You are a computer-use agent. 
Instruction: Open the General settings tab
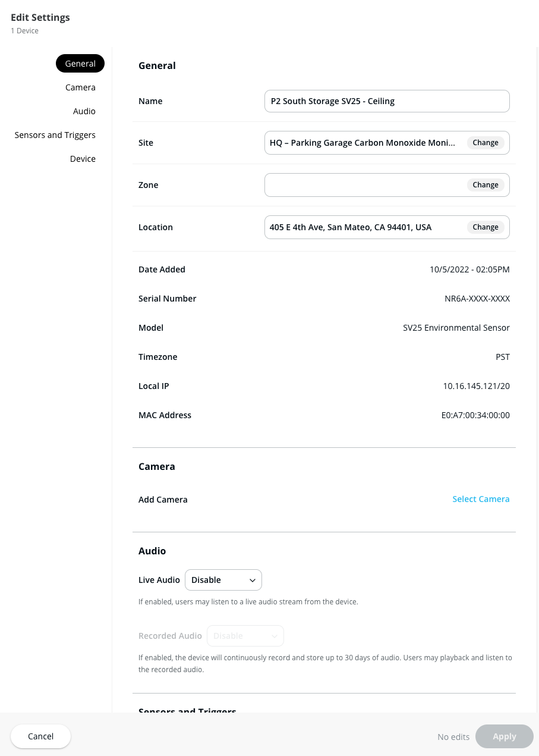click(80, 64)
